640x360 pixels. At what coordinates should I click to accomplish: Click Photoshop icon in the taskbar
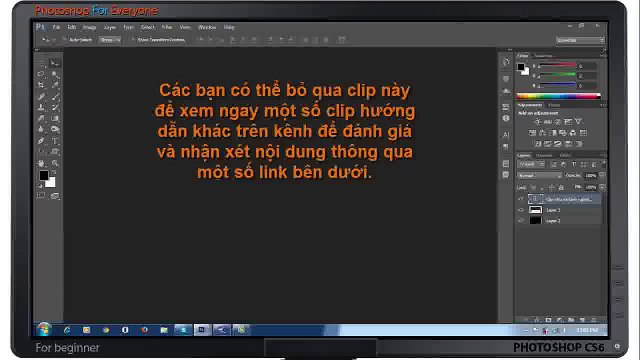[202, 330]
